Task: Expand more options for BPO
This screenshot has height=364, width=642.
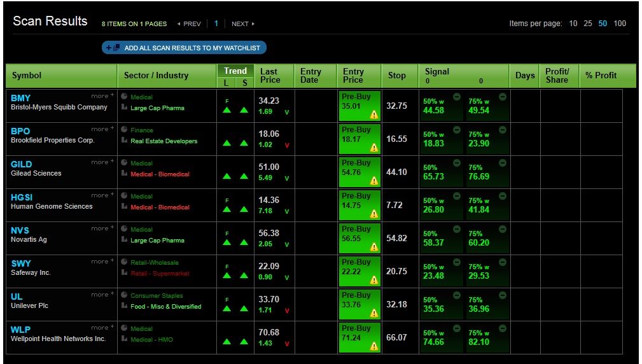Action: point(102,129)
